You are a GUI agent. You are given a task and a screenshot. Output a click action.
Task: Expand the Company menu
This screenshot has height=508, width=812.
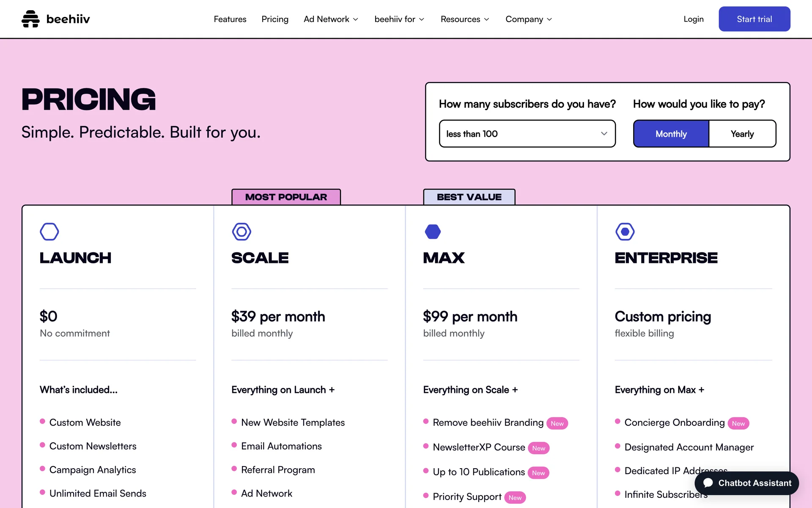(528, 19)
